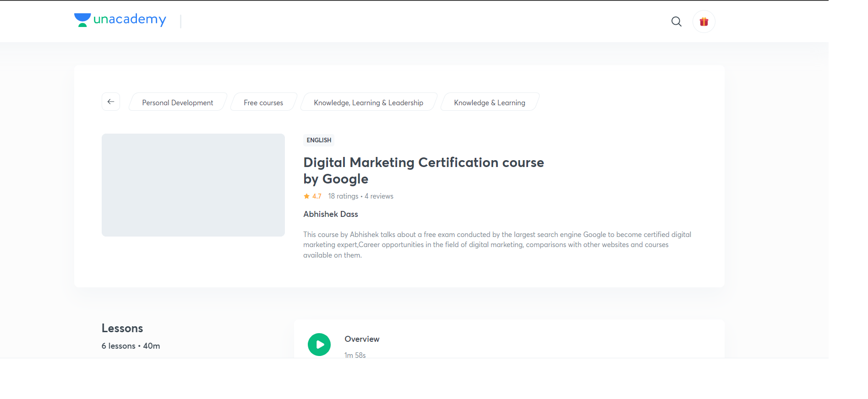Open the Knowledge & Learning tag

coord(489,102)
